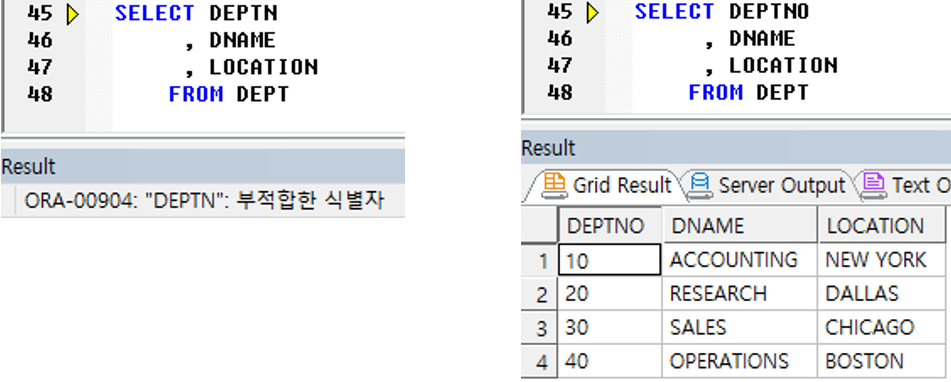The height and width of the screenshot is (382, 951).
Task: Sort by the LOCATION column header
Action: (x=881, y=226)
